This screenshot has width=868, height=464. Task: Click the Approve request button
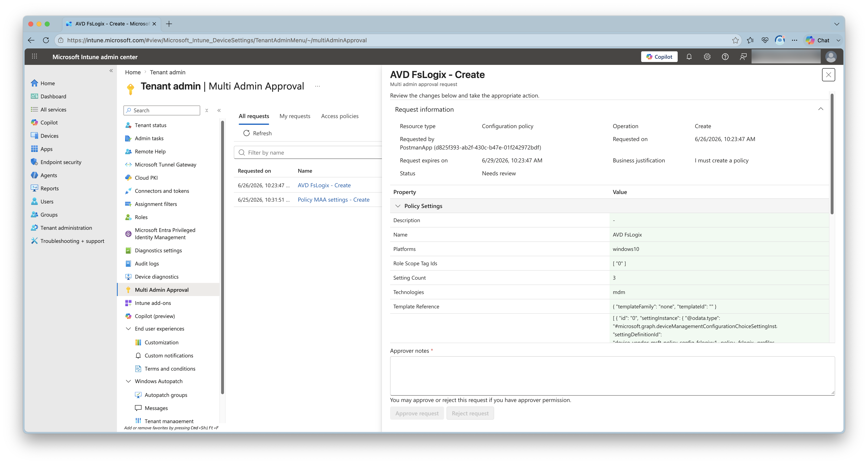pyautogui.click(x=417, y=413)
